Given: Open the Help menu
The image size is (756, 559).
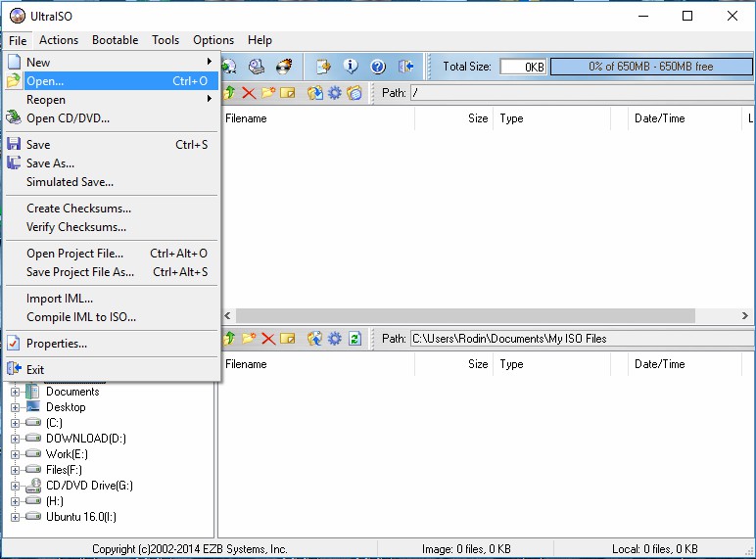Looking at the screenshot, I should click(260, 40).
